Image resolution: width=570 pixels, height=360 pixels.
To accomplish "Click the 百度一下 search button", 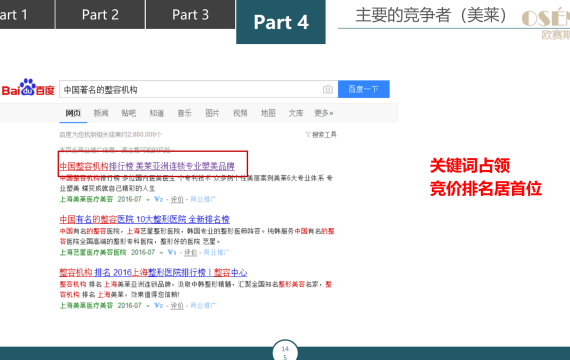I will (x=364, y=89).
